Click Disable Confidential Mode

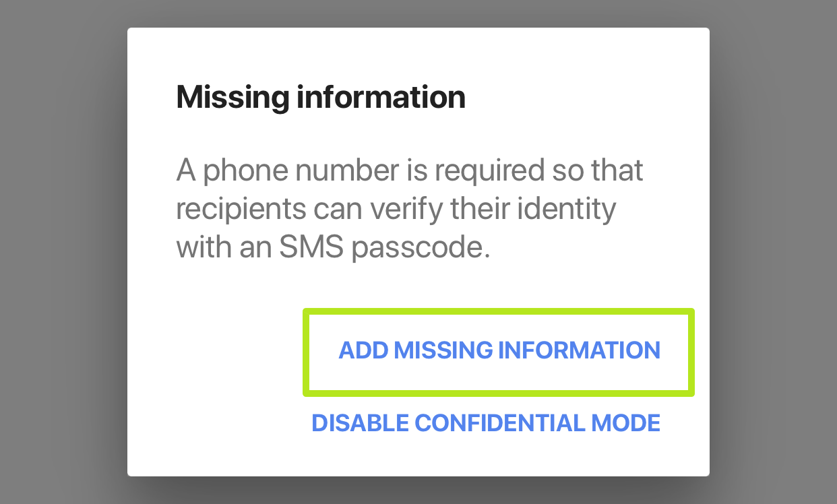pyautogui.click(x=485, y=423)
